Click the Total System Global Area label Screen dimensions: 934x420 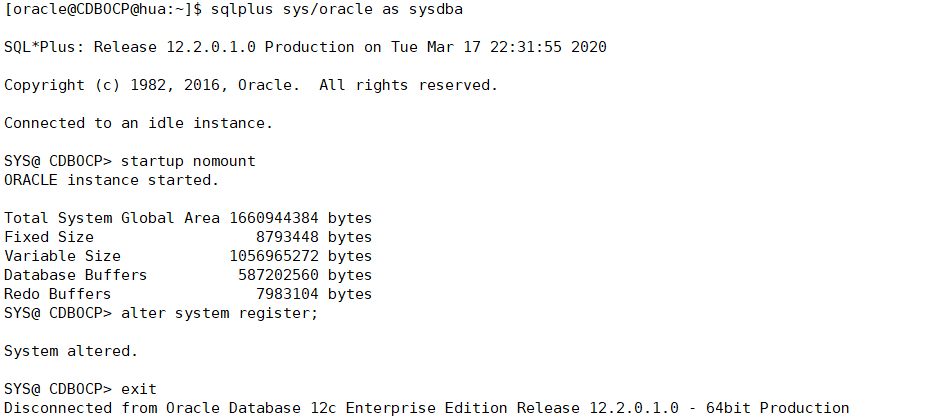click(x=112, y=218)
